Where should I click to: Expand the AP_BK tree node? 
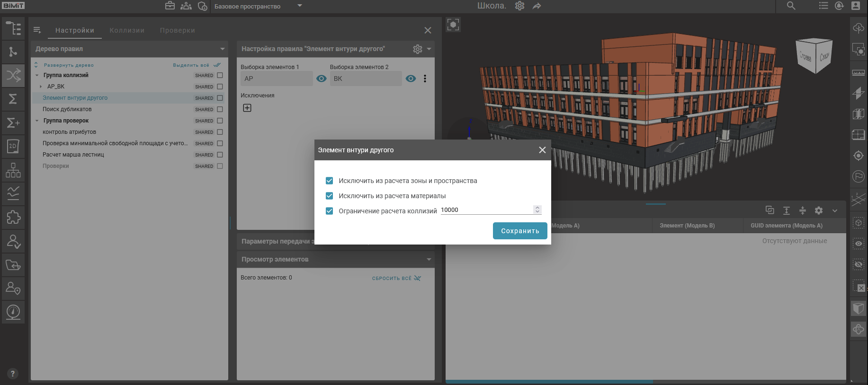pos(41,87)
